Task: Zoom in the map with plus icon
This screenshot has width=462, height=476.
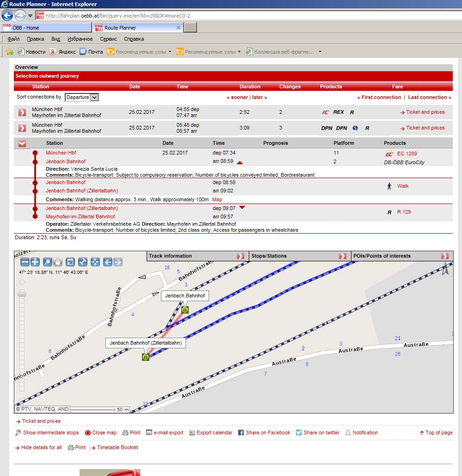Action: point(35,262)
